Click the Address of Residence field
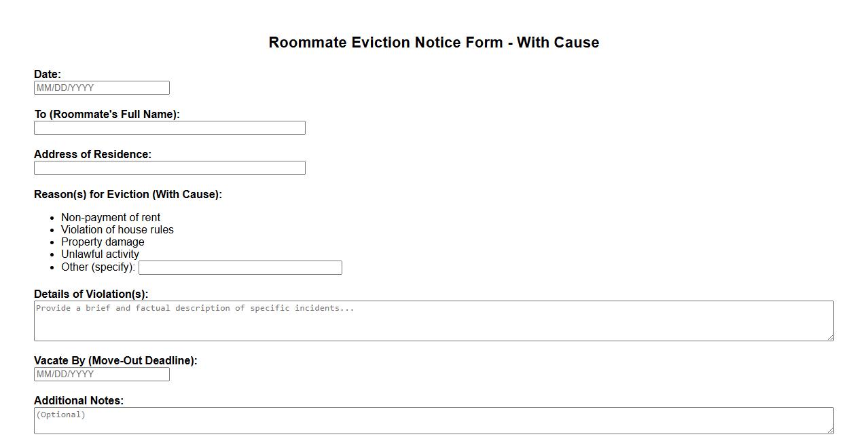Viewport: 868px width, 441px height. pos(168,168)
